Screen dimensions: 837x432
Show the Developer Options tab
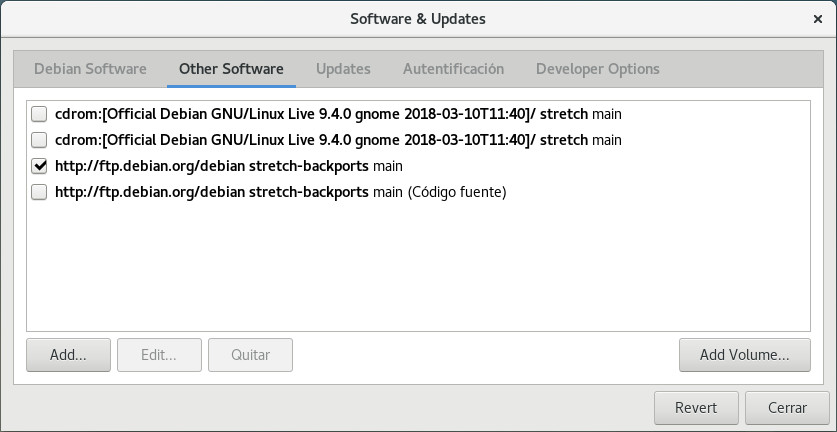coord(597,69)
